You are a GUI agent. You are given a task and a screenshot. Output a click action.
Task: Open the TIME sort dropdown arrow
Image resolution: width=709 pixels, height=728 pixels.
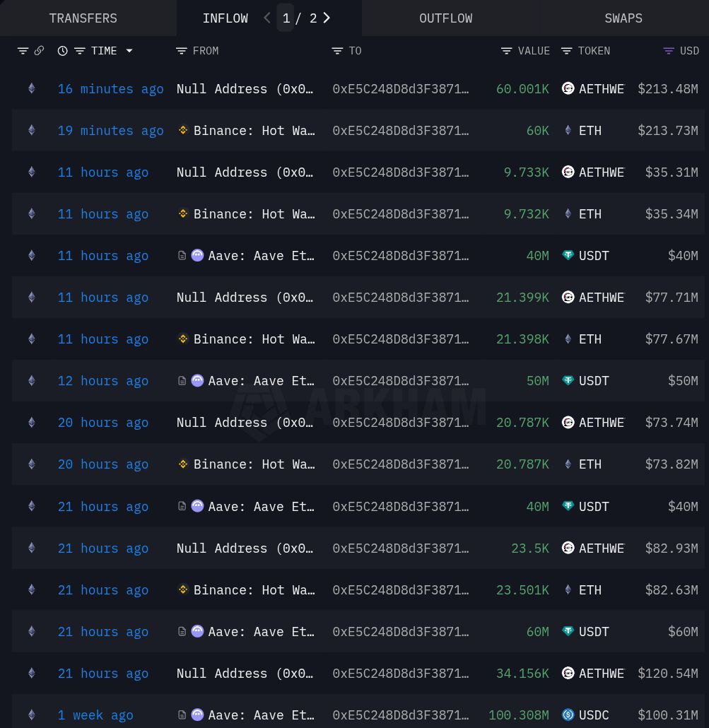click(x=129, y=51)
